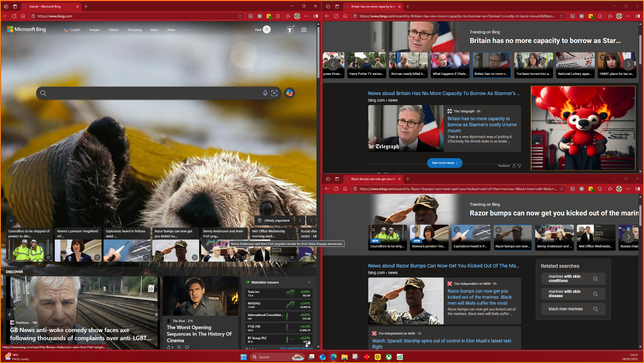Open Tesla Inc row in Watchlist movers
The width and height of the screenshot is (644, 363).
pos(279,293)
